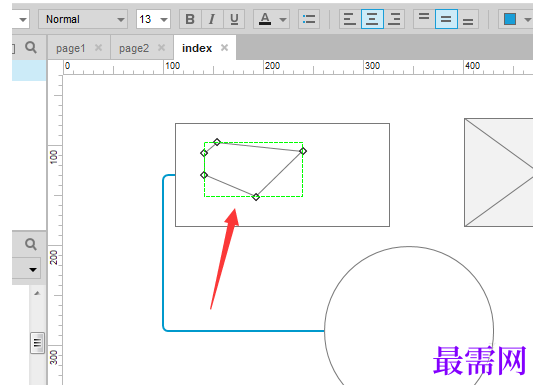Select the image placeholder widget
This screenshot has width=545, height=392.
point(498,172)
